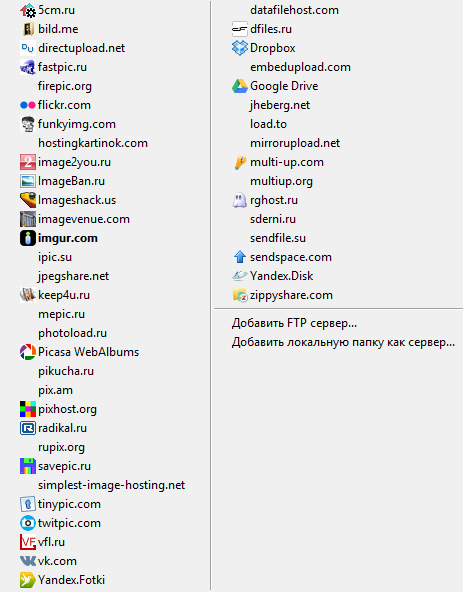Choose datafilehost.com file server

coord(294,10)
